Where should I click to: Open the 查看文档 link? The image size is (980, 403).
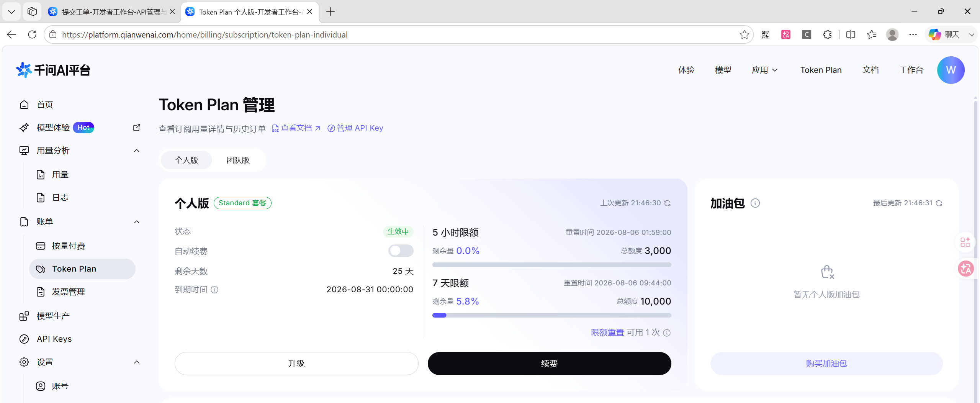(x=296, y=128)
